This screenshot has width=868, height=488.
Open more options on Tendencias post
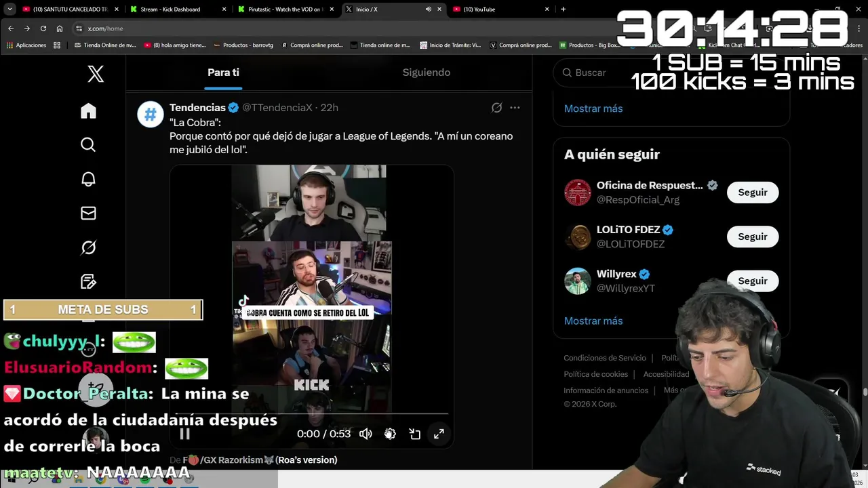(x=515, y=108)
